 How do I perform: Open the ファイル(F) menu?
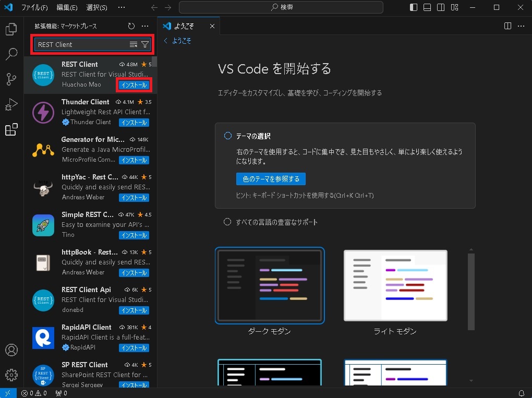coord(34,7)
